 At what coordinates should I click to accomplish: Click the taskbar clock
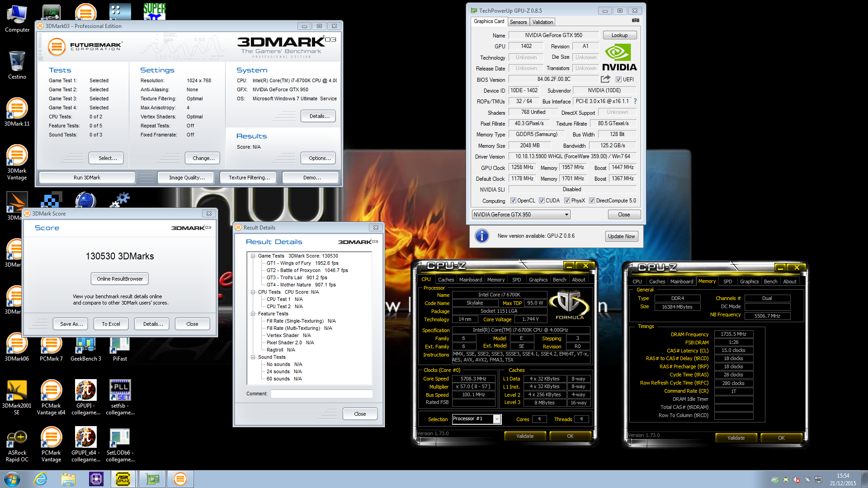[x=843, y=479]
